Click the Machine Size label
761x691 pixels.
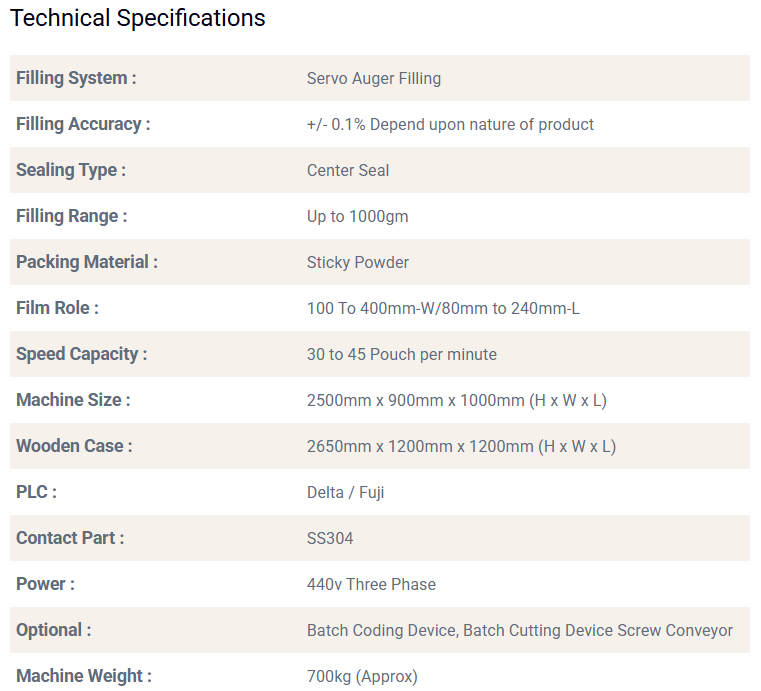click(x=73, y=400)
